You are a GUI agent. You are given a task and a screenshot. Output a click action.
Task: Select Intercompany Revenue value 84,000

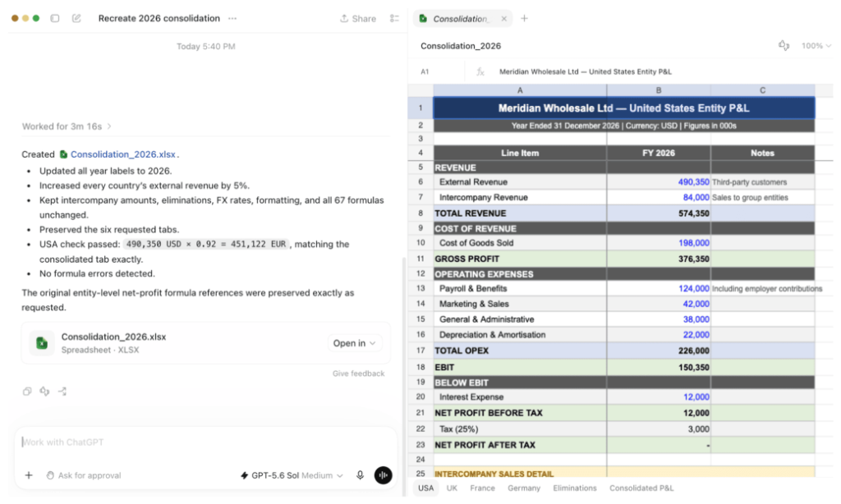point(659,197)
